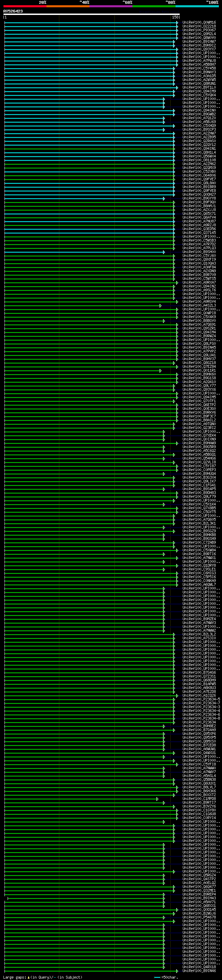
Task: Open hit UniRef100_B9IHW7
Action: (x=199, y=41)
